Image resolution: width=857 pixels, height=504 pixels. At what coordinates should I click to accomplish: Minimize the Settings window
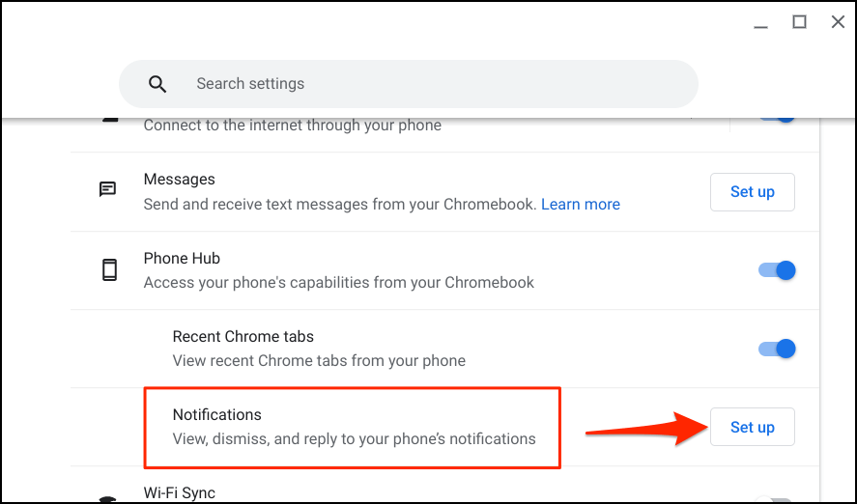pyautogui.click(x=759, y=22)
